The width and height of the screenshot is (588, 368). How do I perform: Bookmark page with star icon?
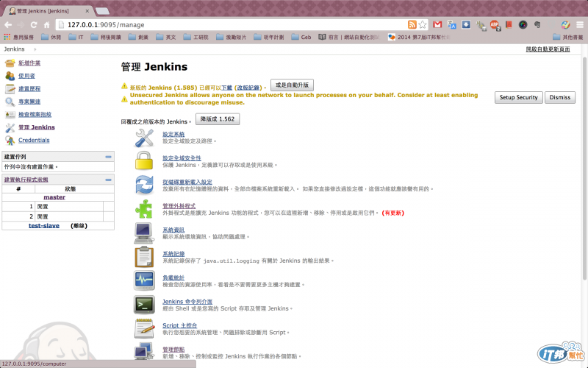click(423, 25)
